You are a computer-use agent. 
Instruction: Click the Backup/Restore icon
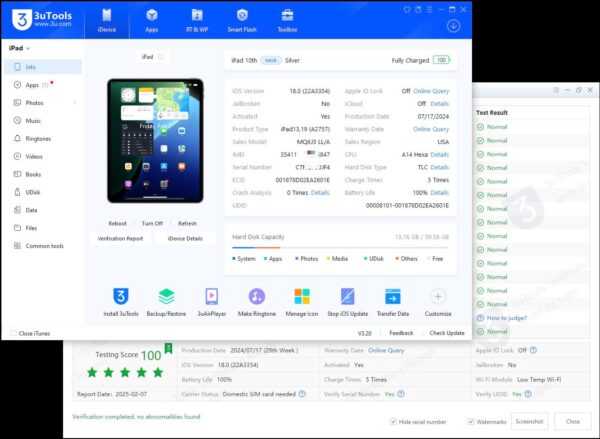pos(166,296)
